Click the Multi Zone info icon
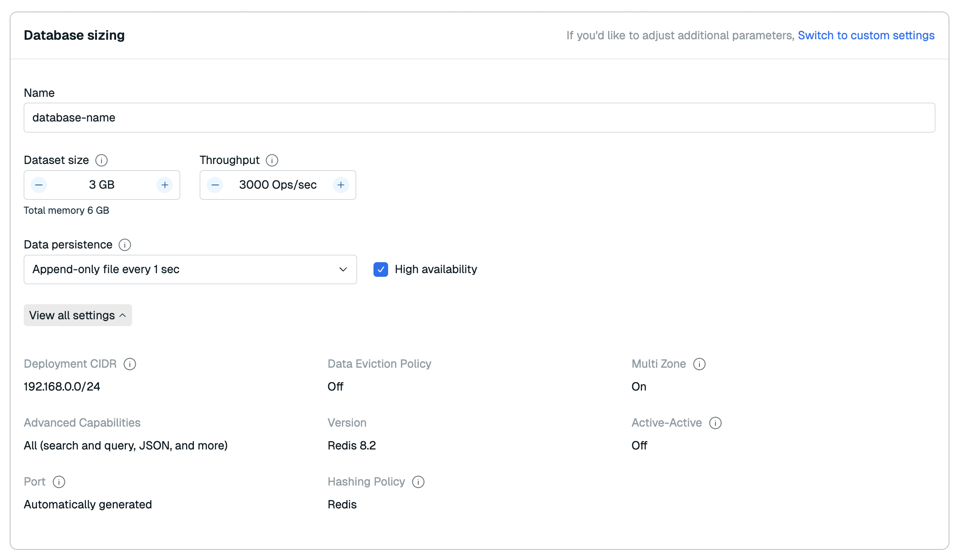Screen dimensions: 960x560 tap(699, 364)
